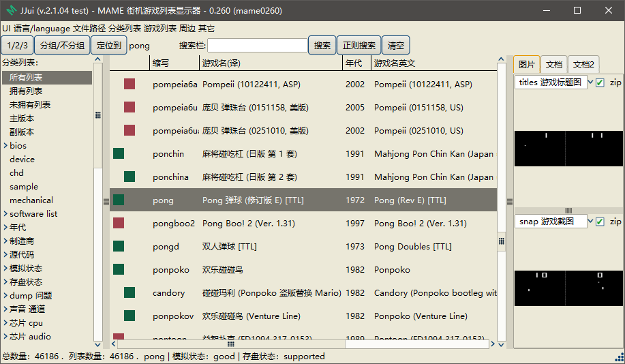Select 所有列表 in category list
Image resolution: width=625 pixels, height=364 pixels.
[x=47, y=77]
